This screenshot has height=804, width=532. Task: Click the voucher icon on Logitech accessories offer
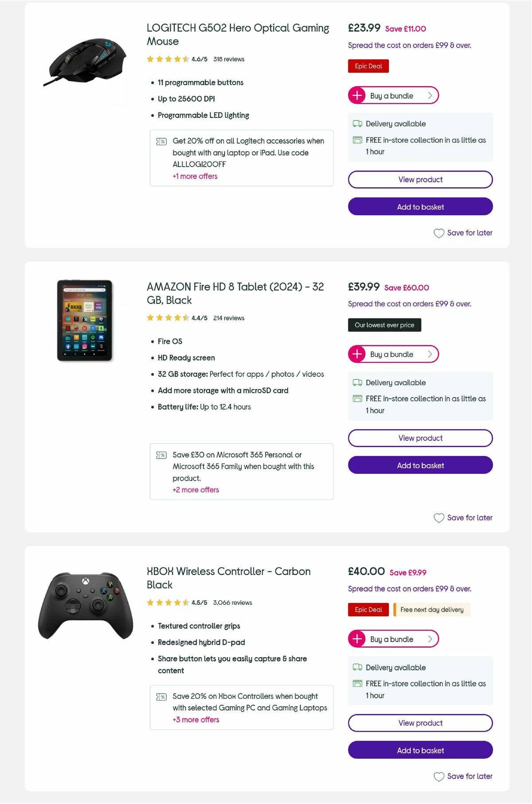click(162, 141)
